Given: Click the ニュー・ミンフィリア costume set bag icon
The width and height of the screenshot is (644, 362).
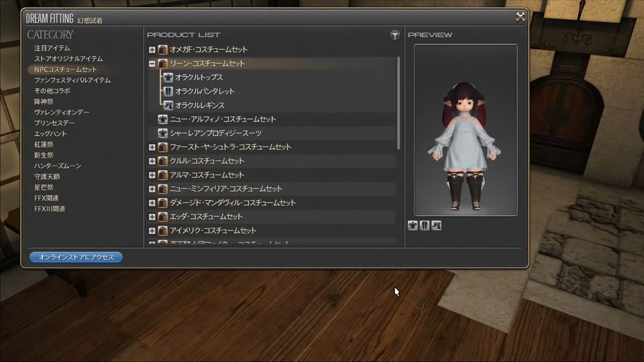Looking at the screenshot, I should [163, 189].
